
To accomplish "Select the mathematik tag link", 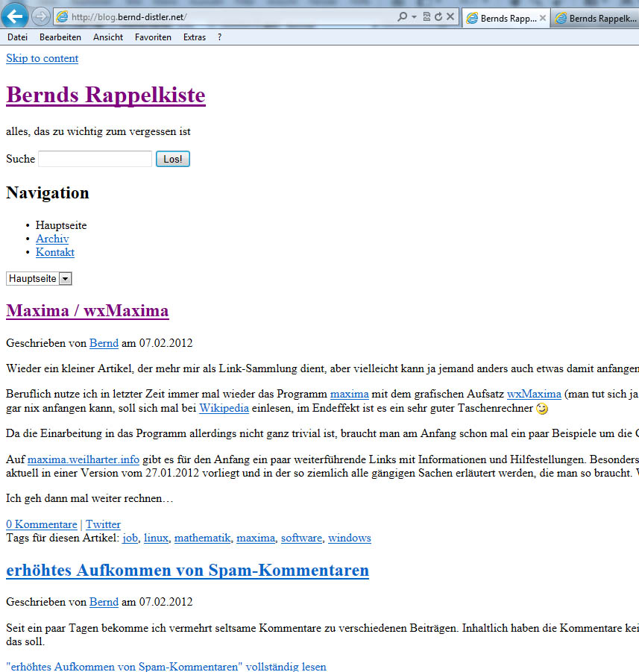I will tap(202, 538).
